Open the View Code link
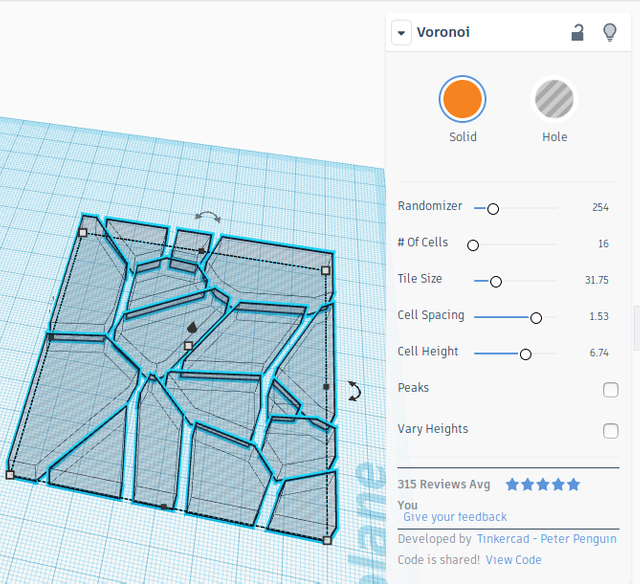This screenshot has width=640, height=584. click(513, 560)
